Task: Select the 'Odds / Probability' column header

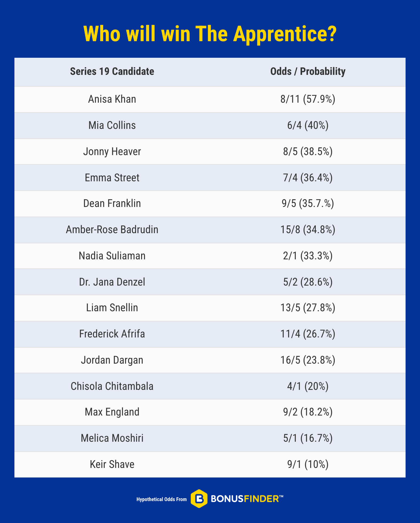Action: (x=308, y=72)
